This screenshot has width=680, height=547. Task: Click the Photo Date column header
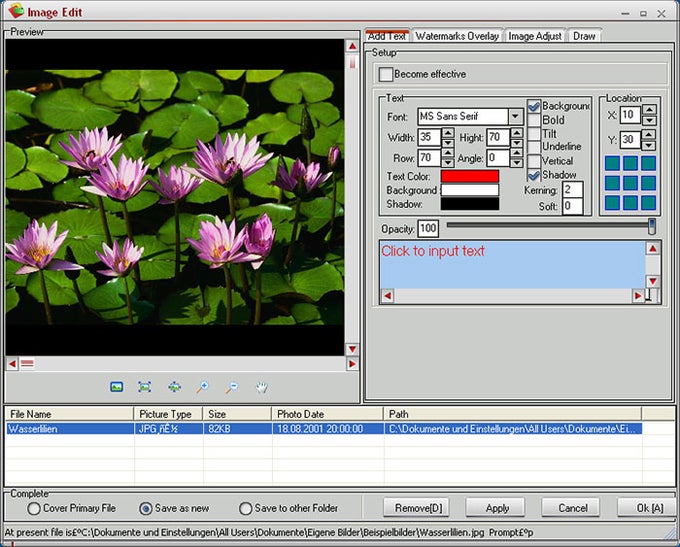click(x=327, y=414)
